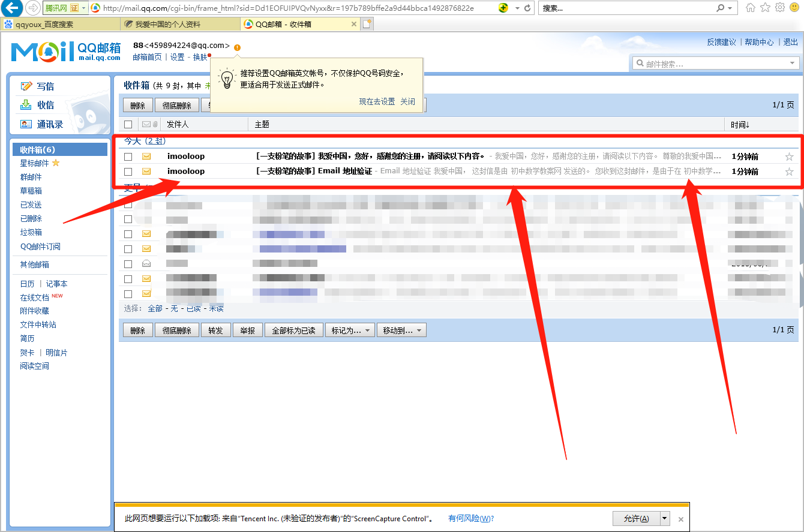The width and height of the screenshot is (804, 532).
Task: Click the orange alert dot beside the email address
Action: 238,47
